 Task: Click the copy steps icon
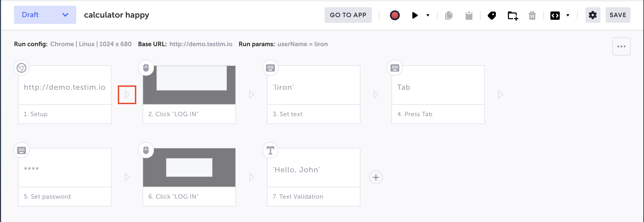[449, 16]
